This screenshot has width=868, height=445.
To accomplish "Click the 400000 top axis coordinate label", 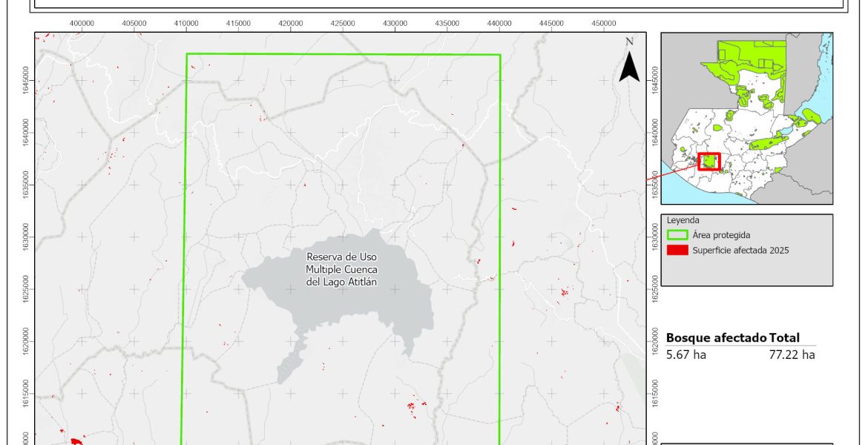I will coord(82,23).
